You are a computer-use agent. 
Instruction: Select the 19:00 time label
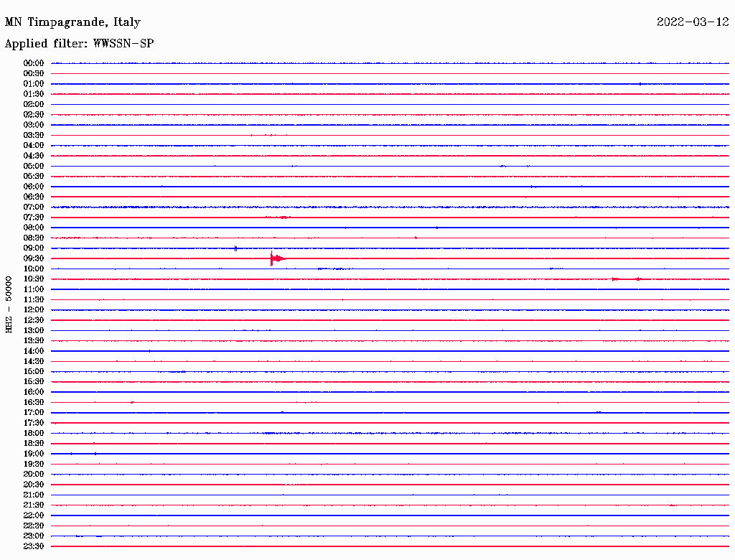[34, 454]
